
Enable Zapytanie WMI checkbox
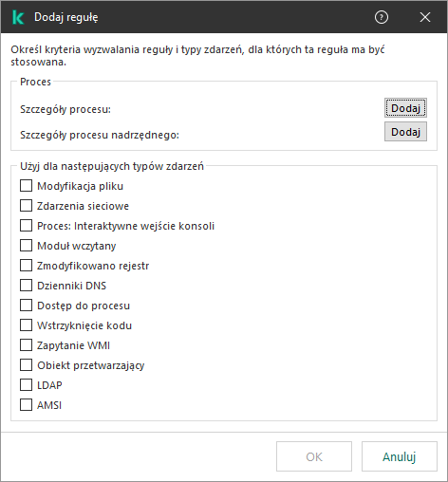click(26, 345)
